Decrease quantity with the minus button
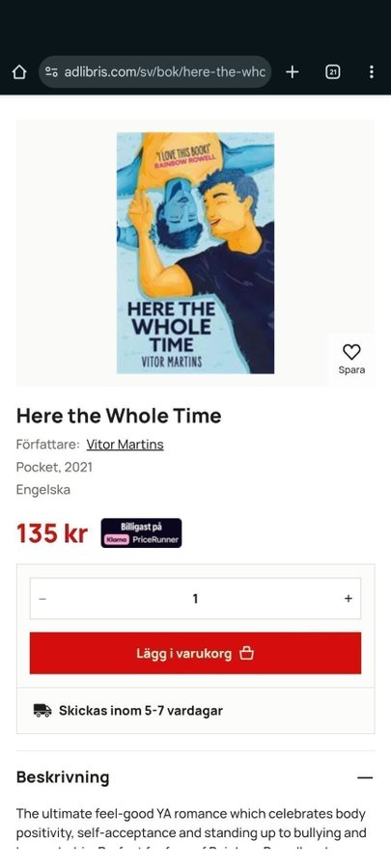The height and width of the screenshot is (868, 391). [42, 598]
